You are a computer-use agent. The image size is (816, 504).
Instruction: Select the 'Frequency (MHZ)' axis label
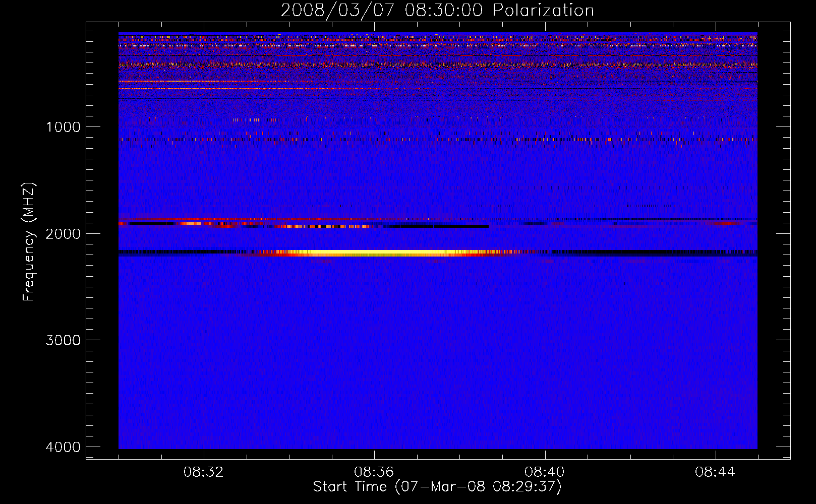[x=29, y=242]
